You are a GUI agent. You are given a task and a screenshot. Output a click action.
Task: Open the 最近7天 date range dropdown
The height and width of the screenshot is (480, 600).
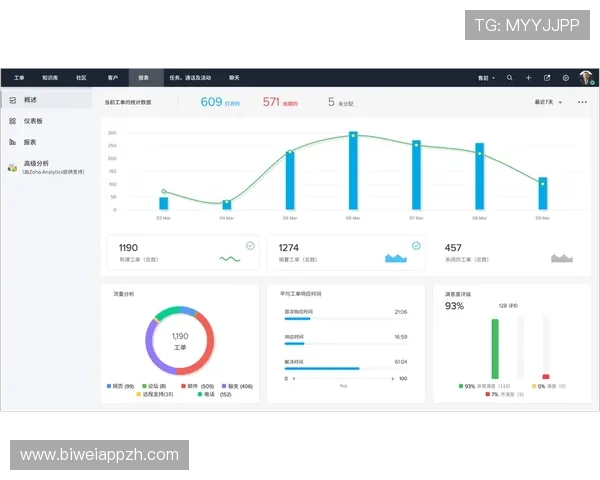tap(548, 102)
